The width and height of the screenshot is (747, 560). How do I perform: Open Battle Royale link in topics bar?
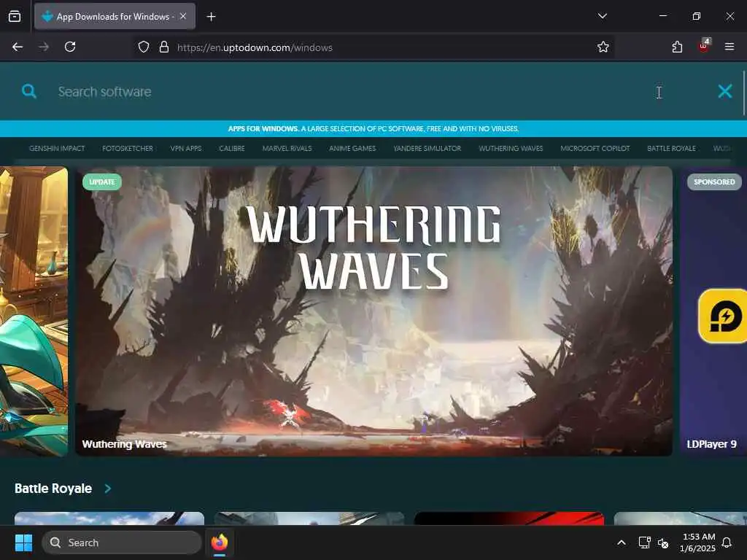click(x=671, y=149)
